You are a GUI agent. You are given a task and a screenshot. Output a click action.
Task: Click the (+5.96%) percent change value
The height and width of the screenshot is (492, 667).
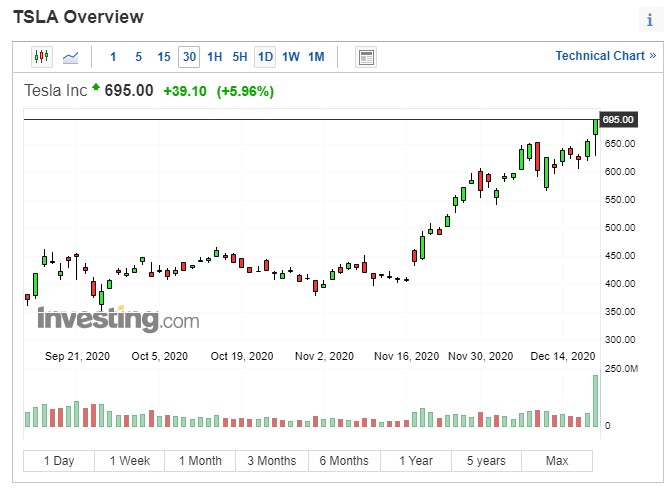245,91
